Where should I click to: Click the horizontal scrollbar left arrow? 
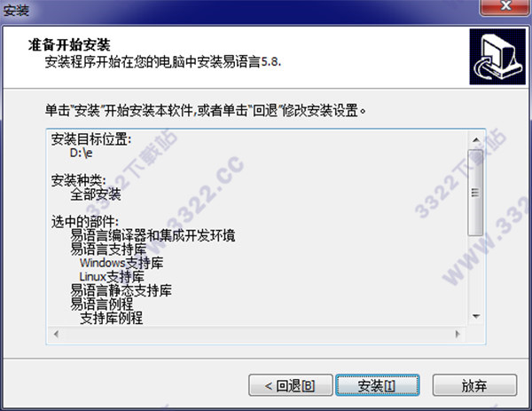pos(57,334)
